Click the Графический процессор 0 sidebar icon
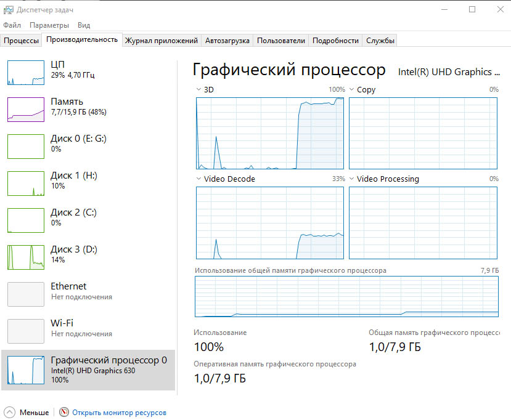The image size is (511, 420). click(25, 370)
